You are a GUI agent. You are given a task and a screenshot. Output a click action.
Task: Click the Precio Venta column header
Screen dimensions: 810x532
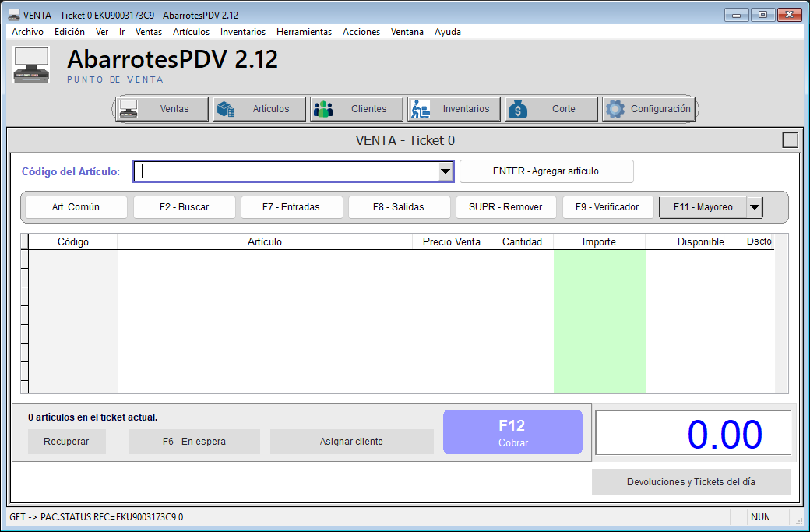coord(452,241)
